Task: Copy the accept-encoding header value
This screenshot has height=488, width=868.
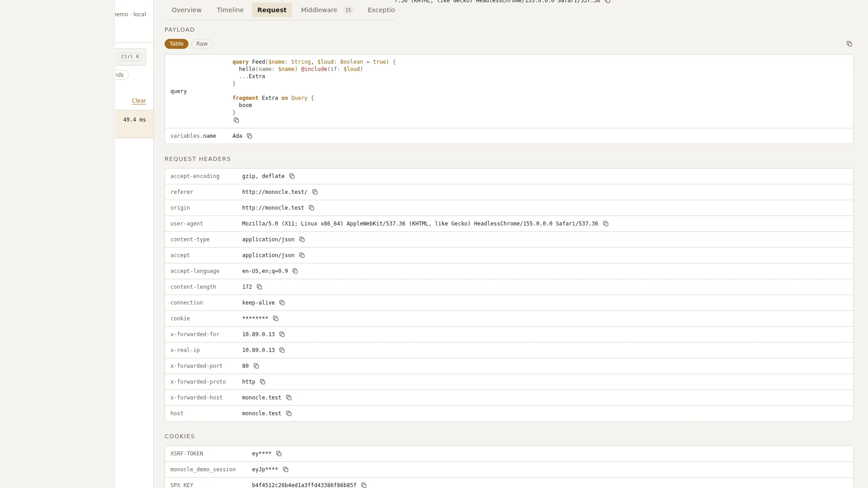Action: pyautogui.click(x=292, y=176)
